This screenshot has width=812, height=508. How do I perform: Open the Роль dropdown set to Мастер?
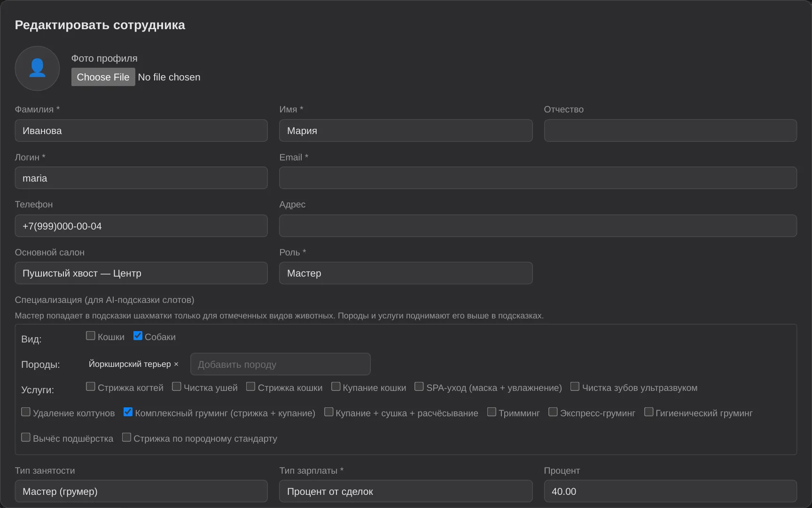pos(406,273)
